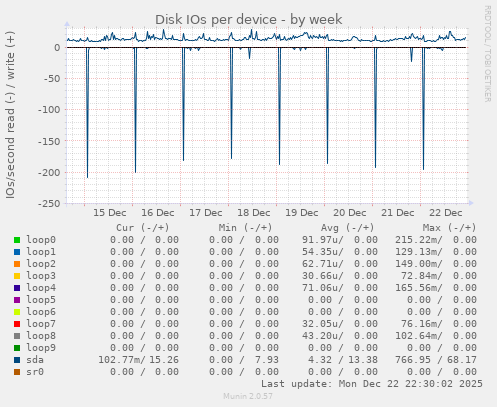This screenshot has height=407, width=497.
Task: Click the loop3 yellow color swatch
Action: 17,276
